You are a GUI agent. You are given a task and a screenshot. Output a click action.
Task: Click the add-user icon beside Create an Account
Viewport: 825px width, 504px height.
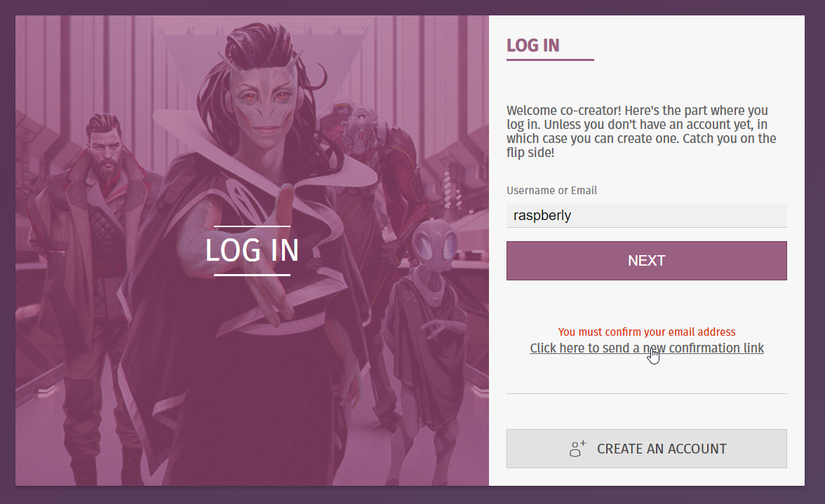577,449
